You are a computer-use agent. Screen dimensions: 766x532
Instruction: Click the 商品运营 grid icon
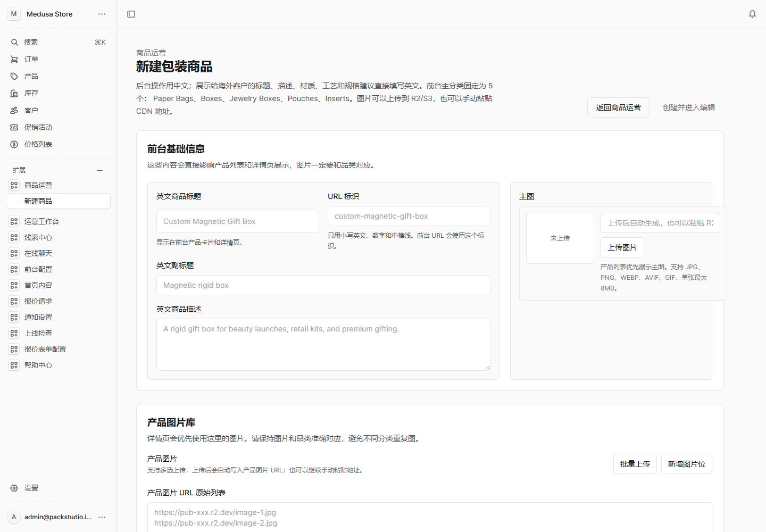click(x=14, y=185)
